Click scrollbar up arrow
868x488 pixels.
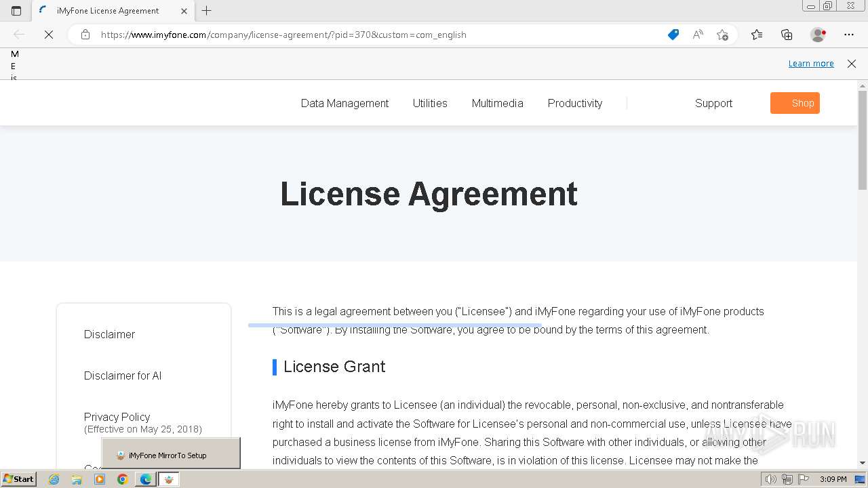click(863, 85)
